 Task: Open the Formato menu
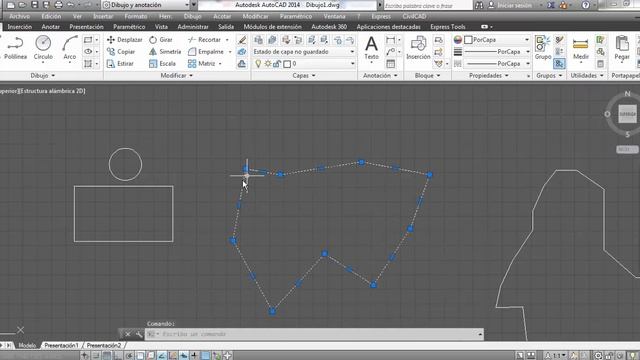click(136, 16)
